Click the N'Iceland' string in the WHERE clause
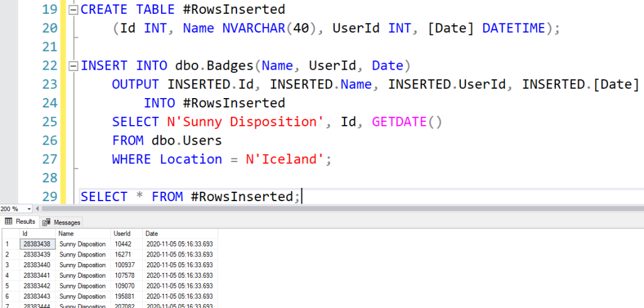 (x=288, y=159)
